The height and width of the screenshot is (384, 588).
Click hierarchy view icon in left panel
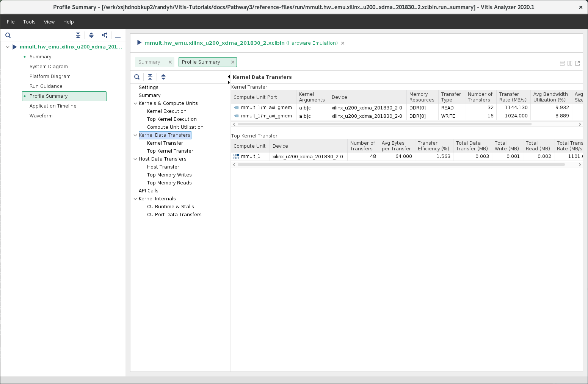pos(105,35)
